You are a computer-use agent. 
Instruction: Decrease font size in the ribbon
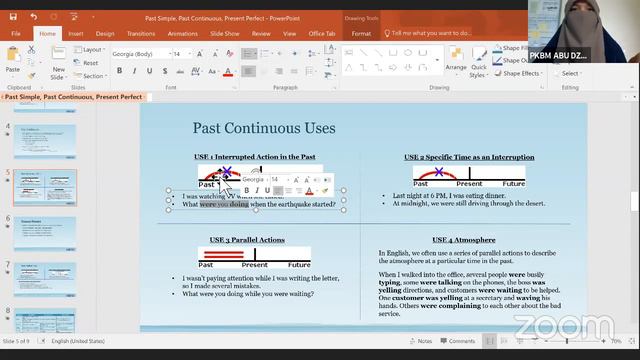[x=215, y=54]
